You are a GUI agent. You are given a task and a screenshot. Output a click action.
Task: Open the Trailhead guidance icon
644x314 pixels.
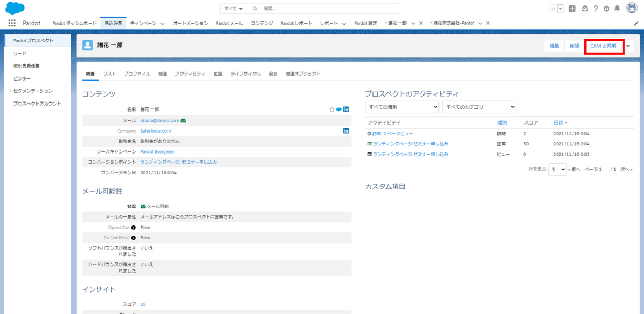point(584,9)
